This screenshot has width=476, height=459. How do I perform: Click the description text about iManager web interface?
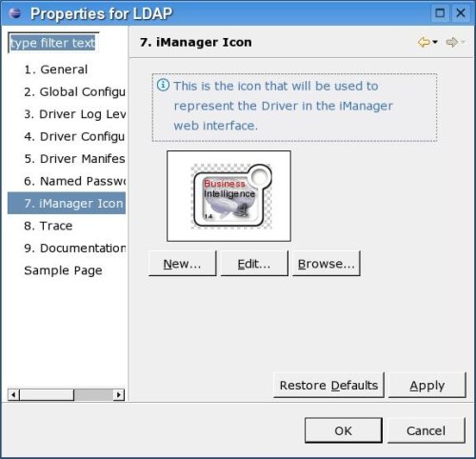click(x=283, y=106)
